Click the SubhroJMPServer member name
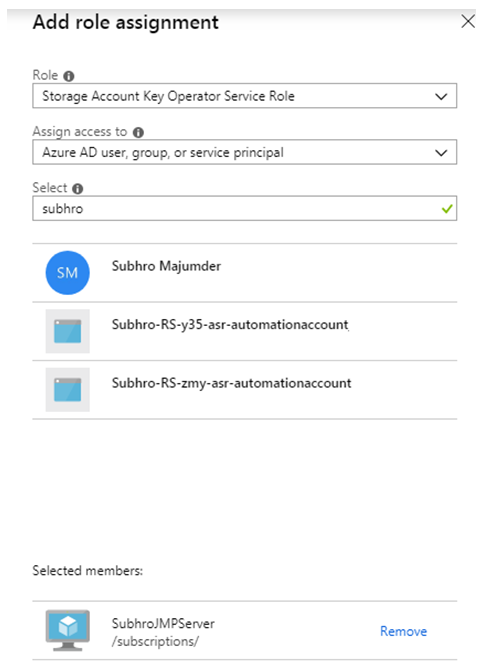 [x=163, y=623]
